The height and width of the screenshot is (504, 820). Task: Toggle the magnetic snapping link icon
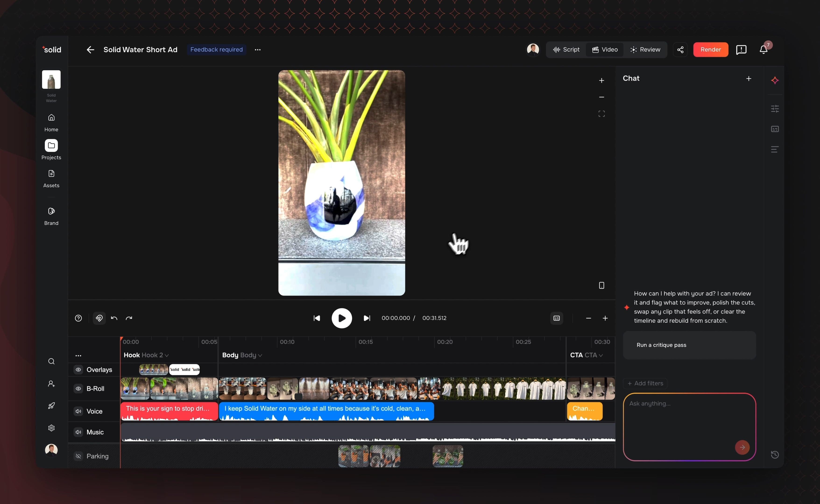click(x=99, y=318)
